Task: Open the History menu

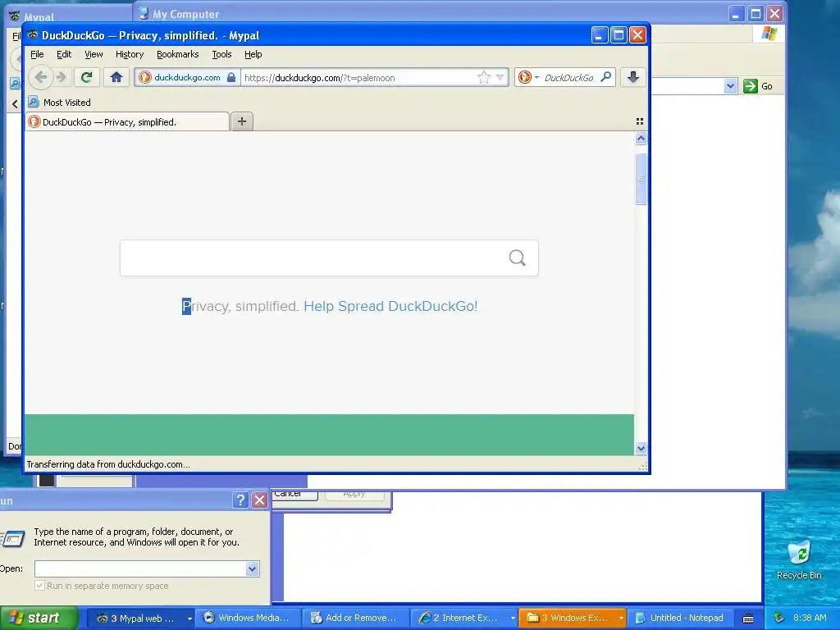Action: point(130,54)
